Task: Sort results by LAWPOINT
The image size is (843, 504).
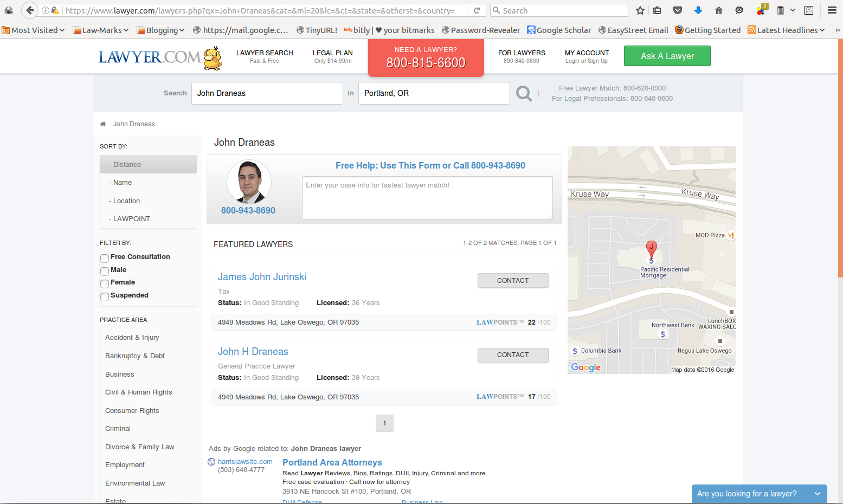Action: [148, 219]
